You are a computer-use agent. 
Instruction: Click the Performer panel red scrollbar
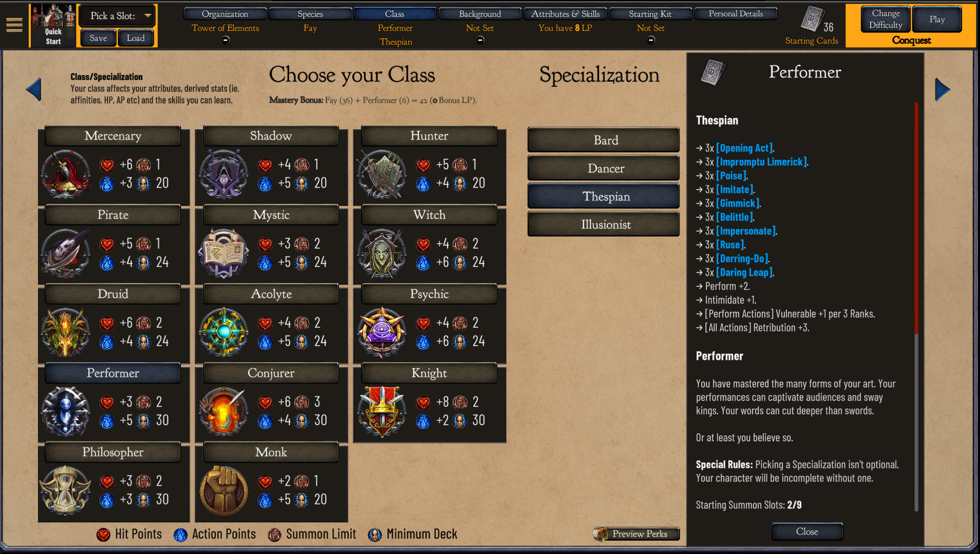[x=916, y=218]
